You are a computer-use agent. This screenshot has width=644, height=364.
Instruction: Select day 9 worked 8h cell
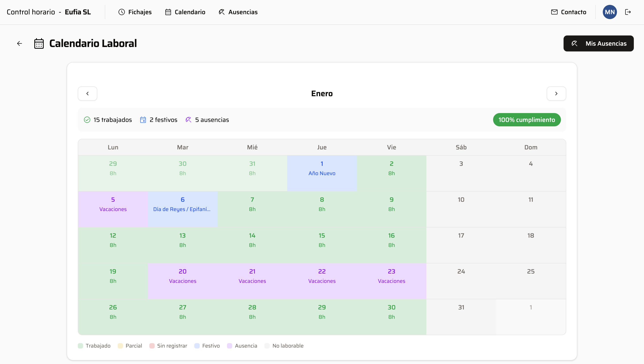[x=392, y=209]
